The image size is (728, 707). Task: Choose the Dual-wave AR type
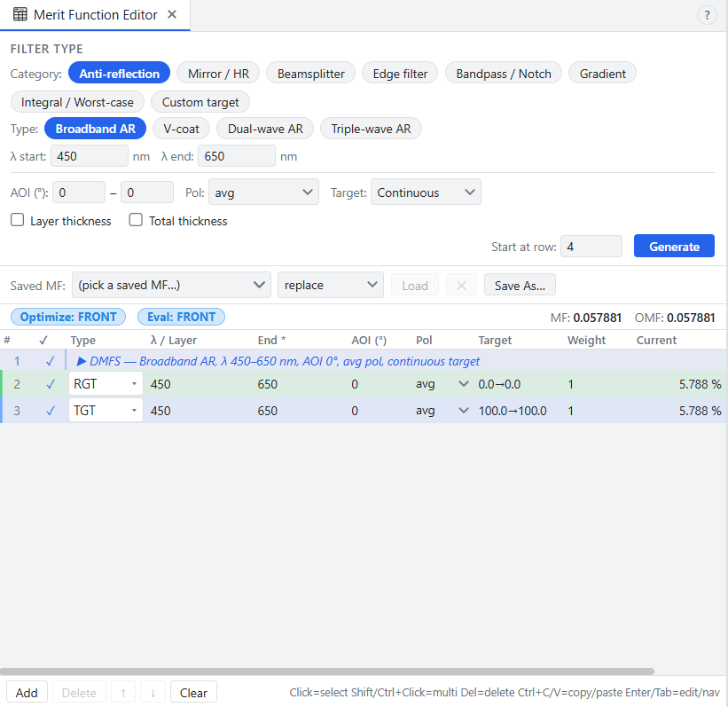[x=265, y=129]
